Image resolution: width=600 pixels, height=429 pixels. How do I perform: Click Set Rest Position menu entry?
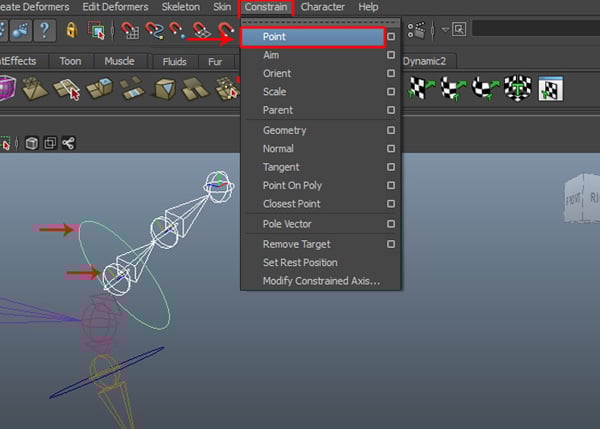[300, 262]
